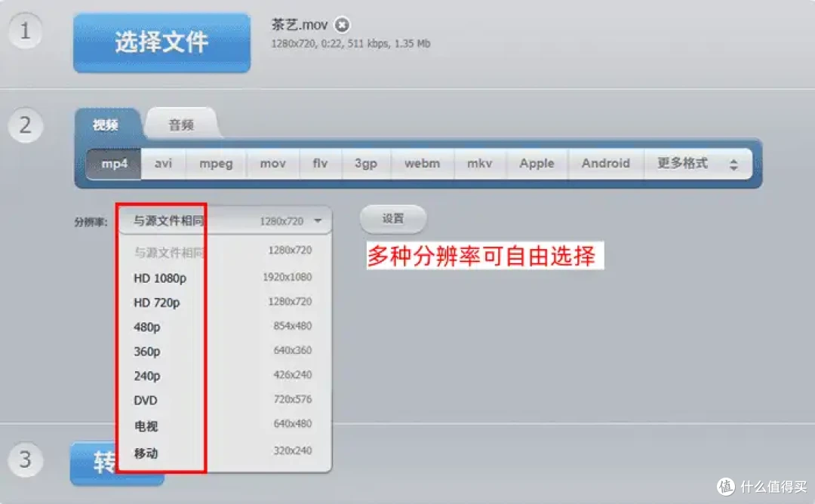
Task: Select the mp4 format
Action: (x=114, y=164)
